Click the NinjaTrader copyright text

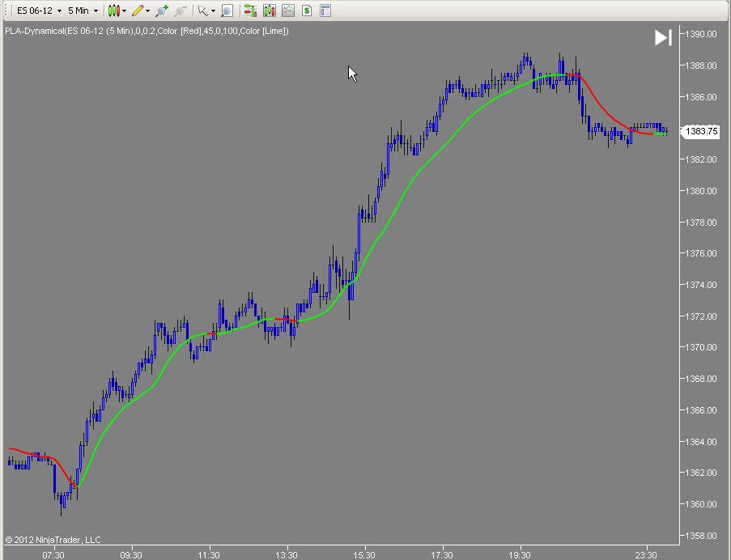(52, 540)
